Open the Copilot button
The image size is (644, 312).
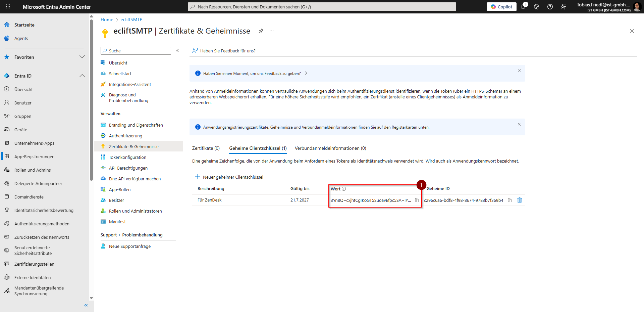(x=501, y=7)
